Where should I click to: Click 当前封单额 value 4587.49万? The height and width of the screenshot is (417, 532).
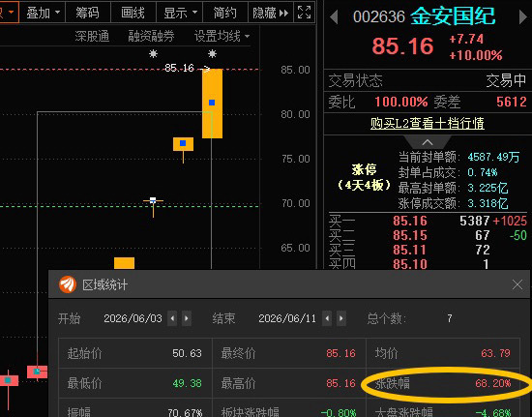[493, 157]
